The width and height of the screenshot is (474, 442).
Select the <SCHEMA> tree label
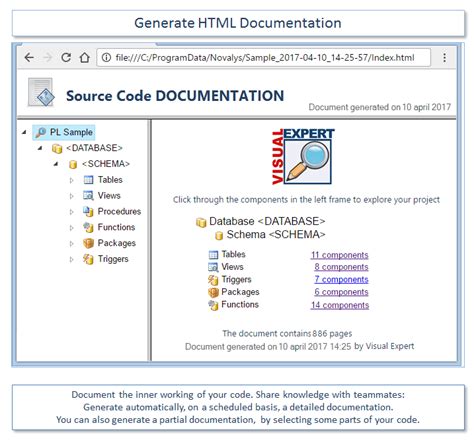pyautogui.click(x=106, y=164)
